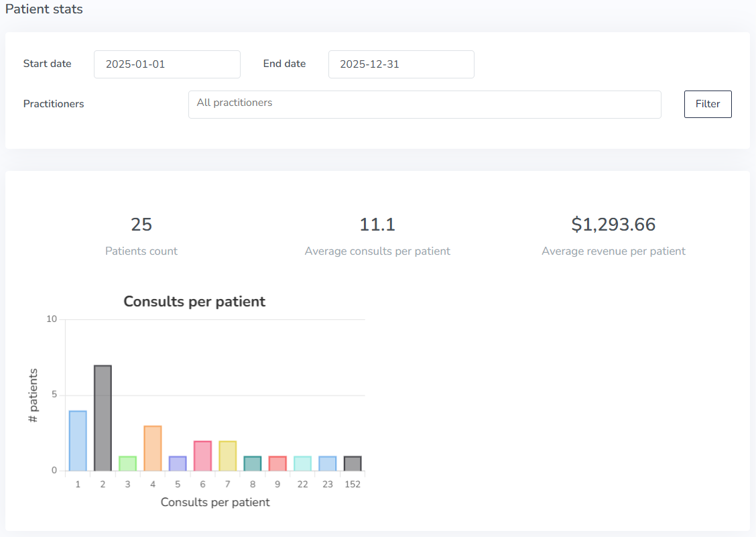Select the light blue bar for 1 consult
Viewport: 756px width, 537px height.
pyautogui.click(x=78, y=441)
